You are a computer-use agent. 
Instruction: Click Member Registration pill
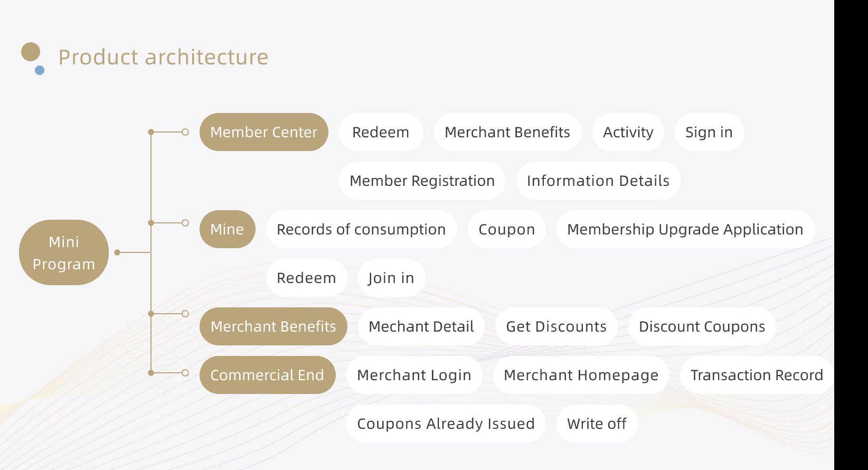pos(422,181)
